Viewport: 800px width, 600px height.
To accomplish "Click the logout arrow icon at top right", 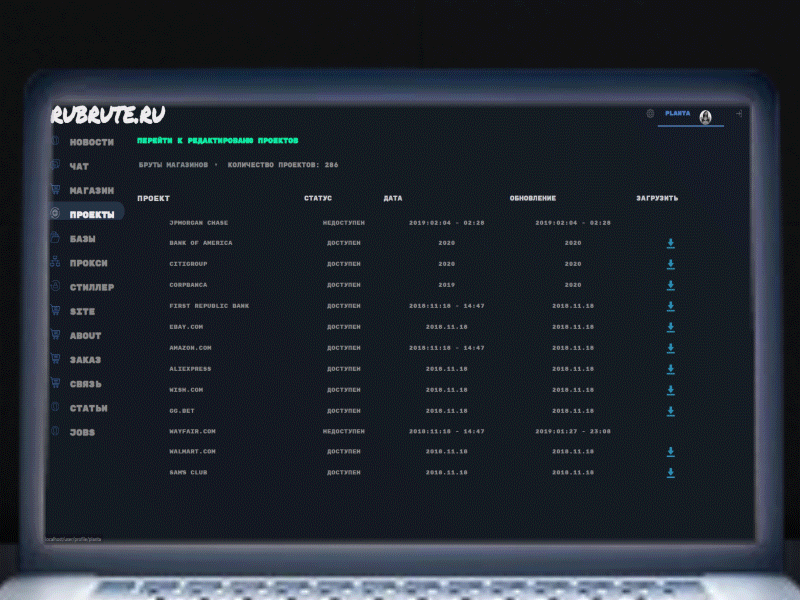I will (739, 114).
